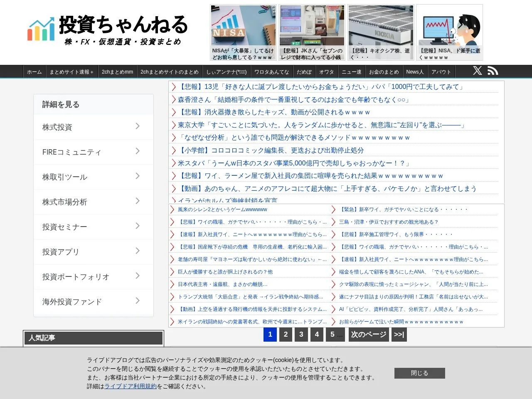
Task: Open 2chまとめサイトのまとめ in navbar
Action: point(170,72)
